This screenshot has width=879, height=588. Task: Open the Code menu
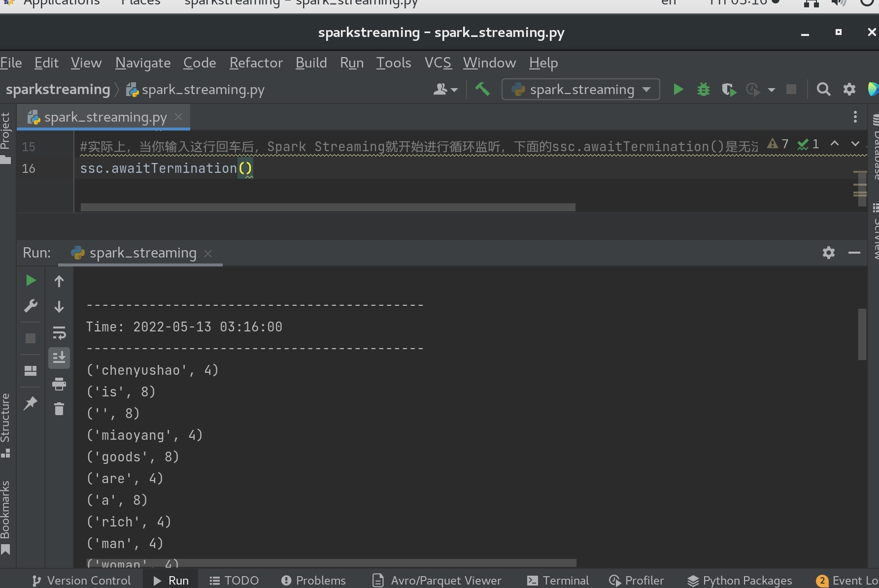pos(200,63)
